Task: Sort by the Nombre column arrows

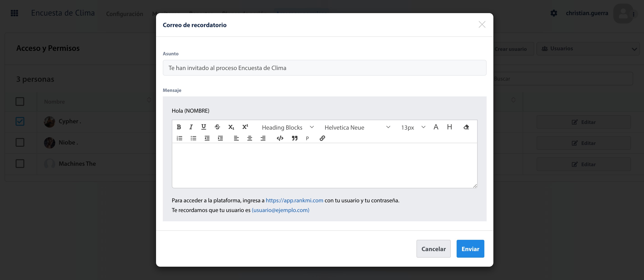Action: click(x=149, y=100)
